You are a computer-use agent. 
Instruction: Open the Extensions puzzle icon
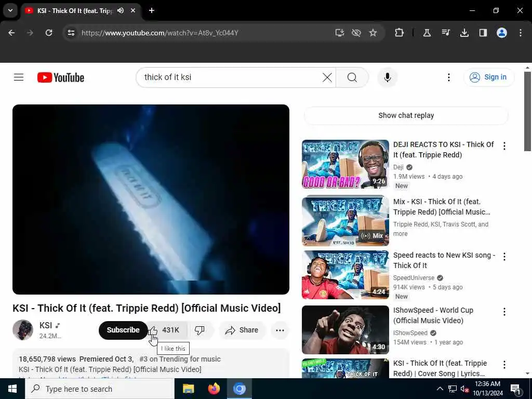click(400, 33)
